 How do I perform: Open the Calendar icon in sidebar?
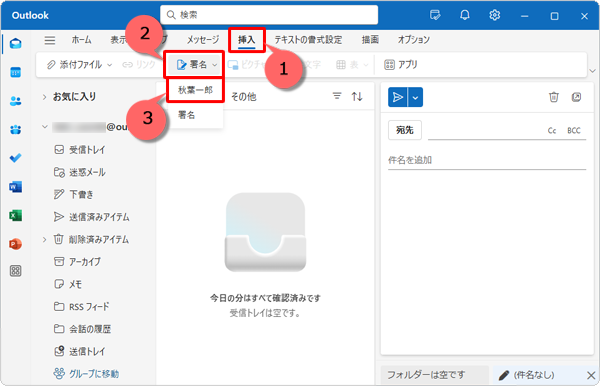(15, 72)
